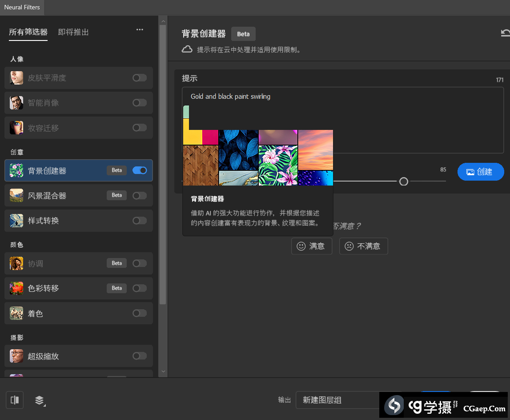Expand options beside the layers icon
This screenshot has width=510, height=420.
click(x=44, y=404)
